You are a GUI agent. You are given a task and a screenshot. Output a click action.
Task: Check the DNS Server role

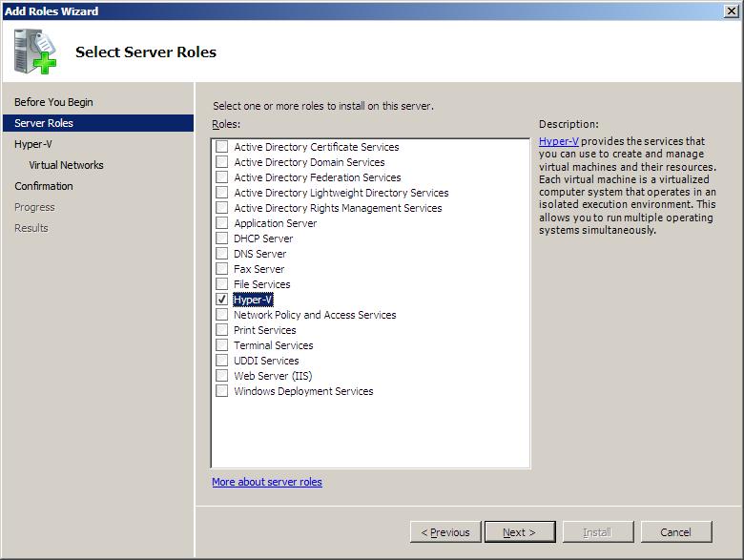[221, 254]
